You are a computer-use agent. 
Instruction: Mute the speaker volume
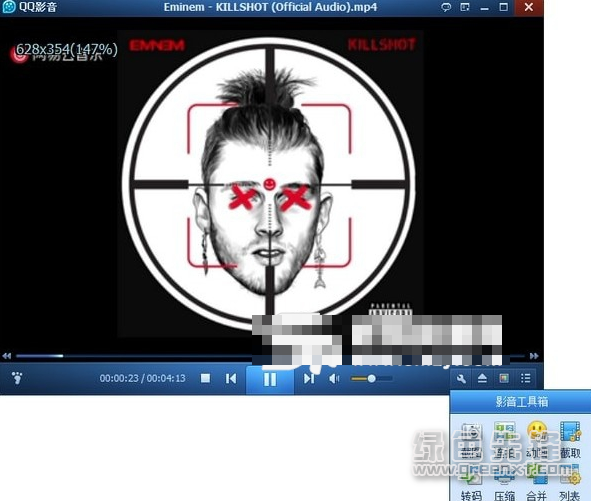(x=334, y=378)
